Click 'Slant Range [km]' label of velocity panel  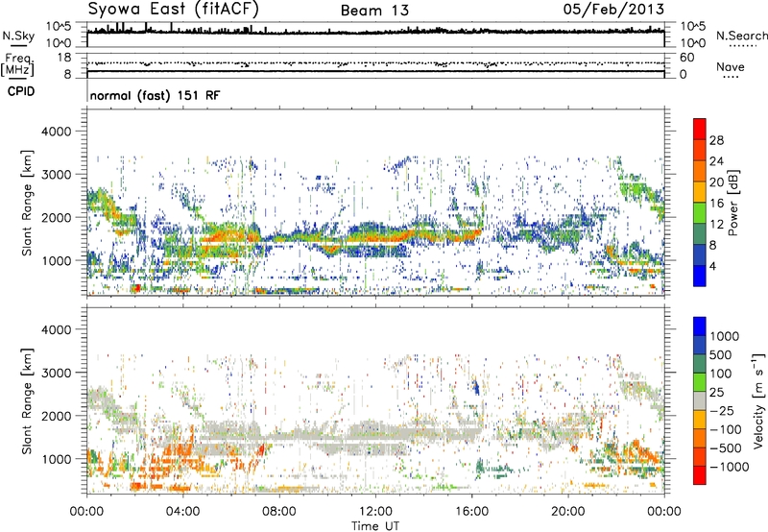click(28, 401)
